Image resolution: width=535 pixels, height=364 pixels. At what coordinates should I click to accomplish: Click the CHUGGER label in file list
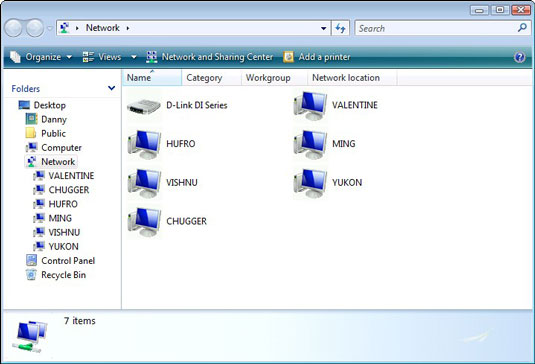186,221
